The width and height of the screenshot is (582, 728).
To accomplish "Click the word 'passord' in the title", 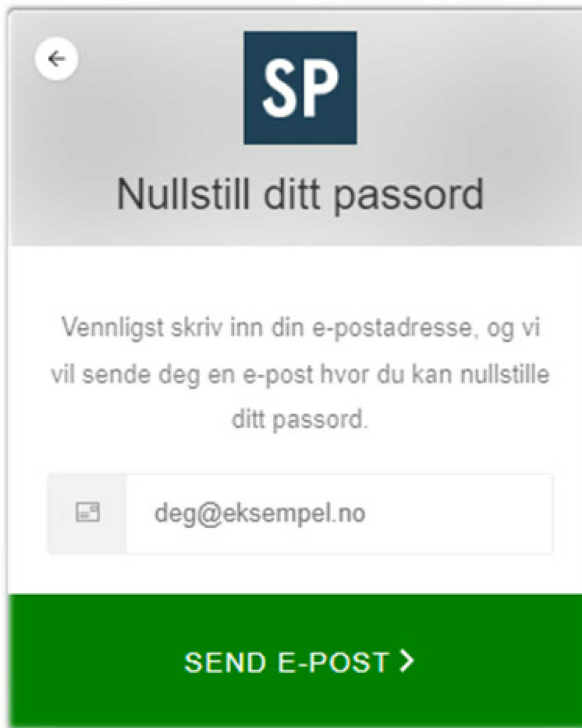I will [409, 196].
